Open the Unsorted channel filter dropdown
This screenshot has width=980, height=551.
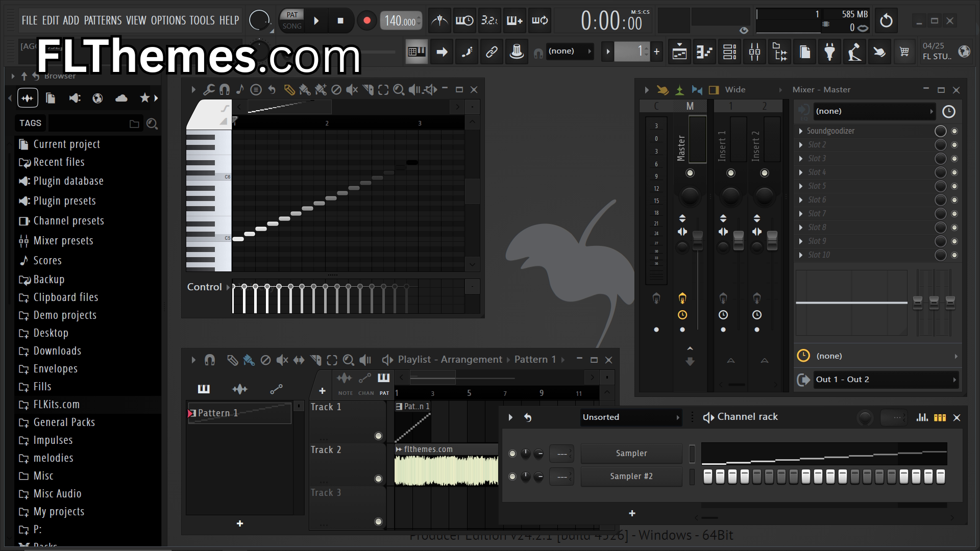[631, 417]
